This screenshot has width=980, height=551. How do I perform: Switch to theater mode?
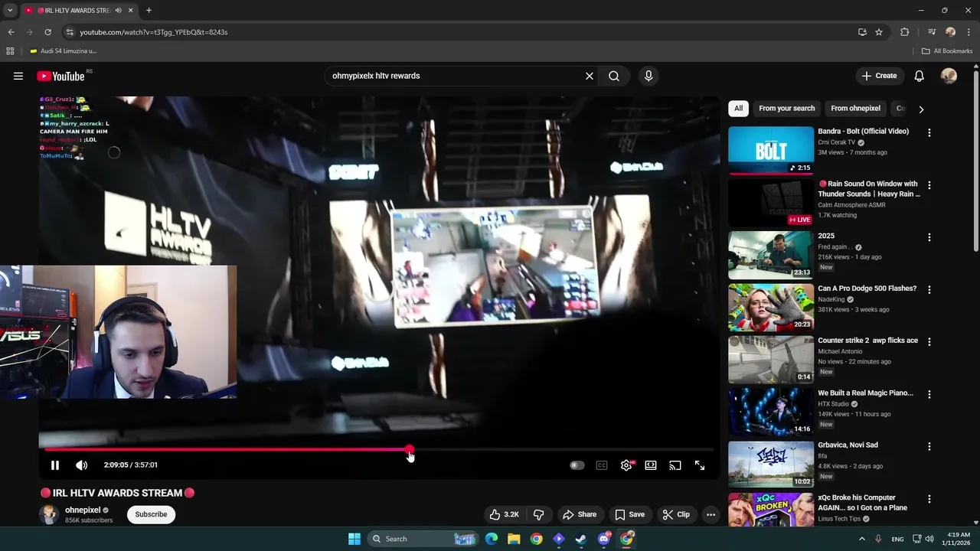(651, 465)
